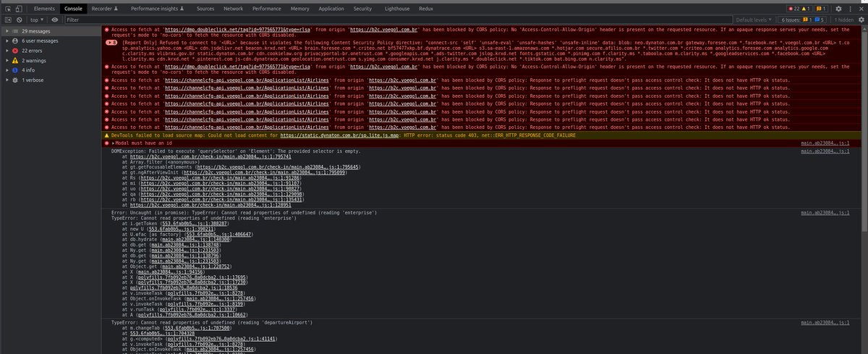The image size is (868, 354).
Task: Expand the 'Modal must have an id' error
Action: click(113, 144)
